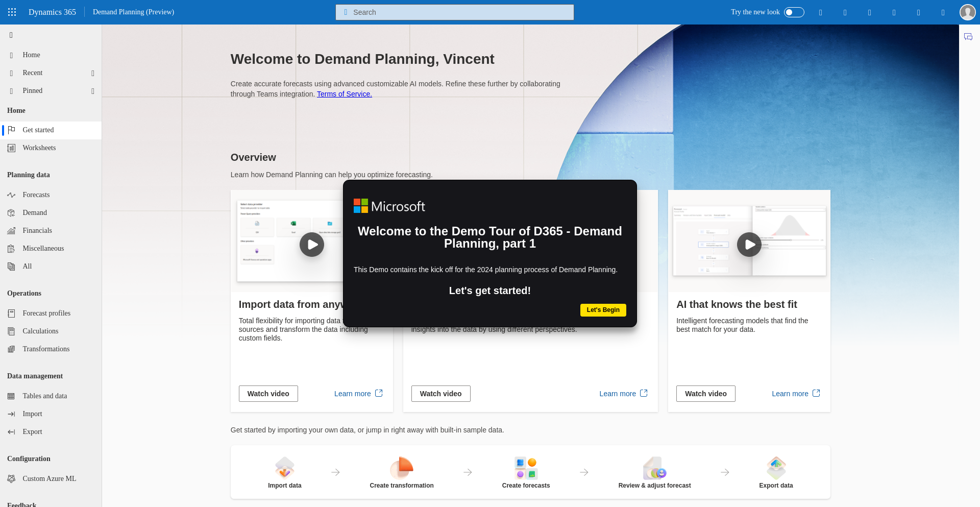Click the Tables and data icon
Image resolution: width=980 pixels, height=507 pixels.
tap(11, 396)
